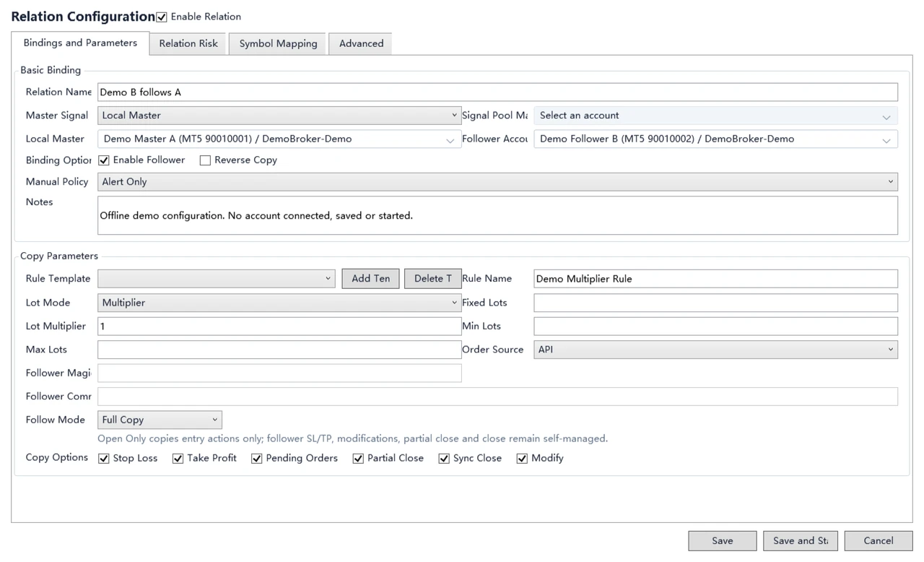Image resolution: width=924 pixels, height=562 pixels.
Task: Click the Save and Start button
Action: pyautogui.click(x=800, y=541)
